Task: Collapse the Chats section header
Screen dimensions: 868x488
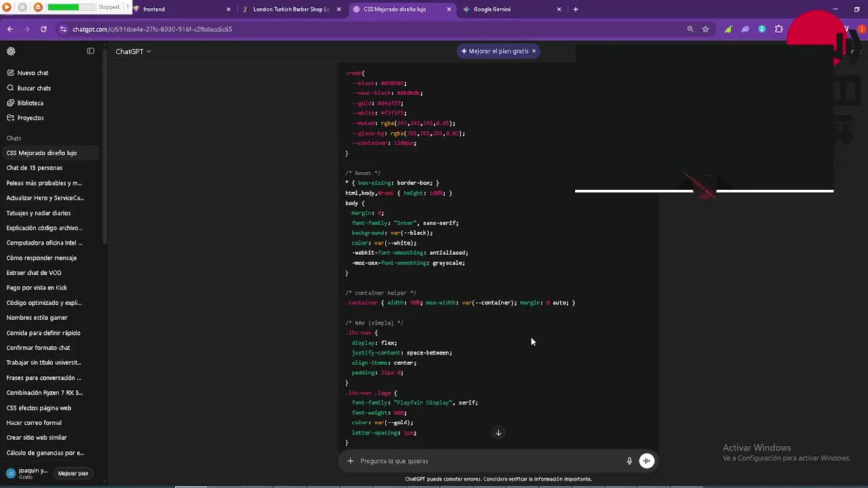Action: pyautogui.click(x=14, y=138)
